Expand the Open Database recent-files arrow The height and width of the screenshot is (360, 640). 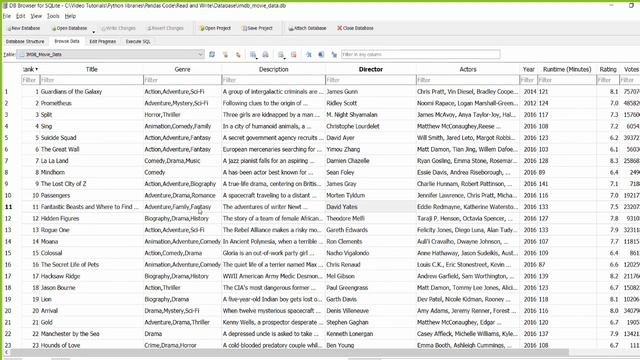(93, 31)
